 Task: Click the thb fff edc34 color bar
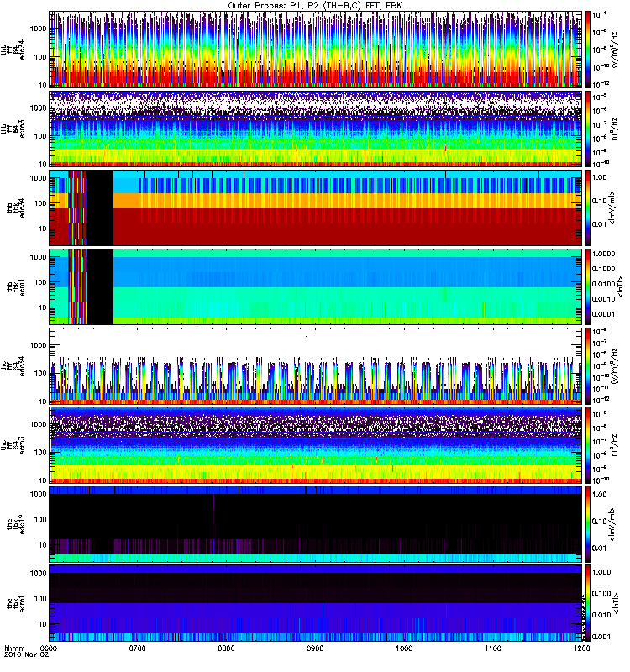pyautogui.click(x=588, y=50)
